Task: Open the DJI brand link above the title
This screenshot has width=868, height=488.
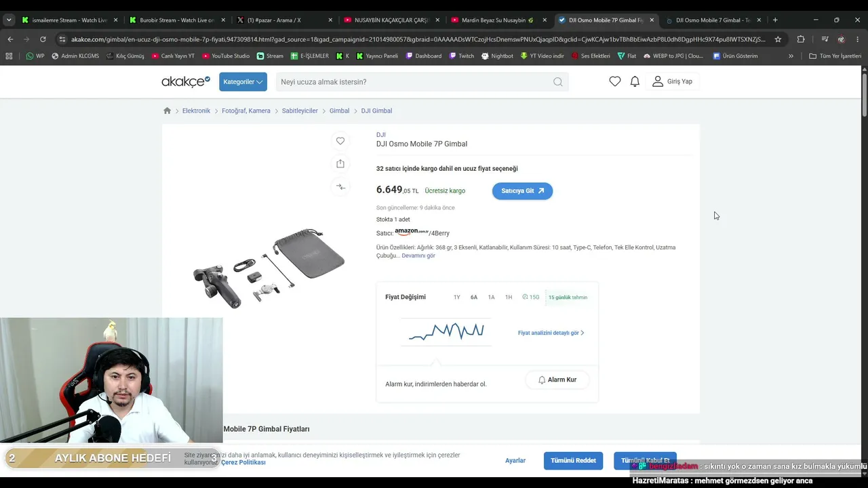Action: click(x=381, y=135)
